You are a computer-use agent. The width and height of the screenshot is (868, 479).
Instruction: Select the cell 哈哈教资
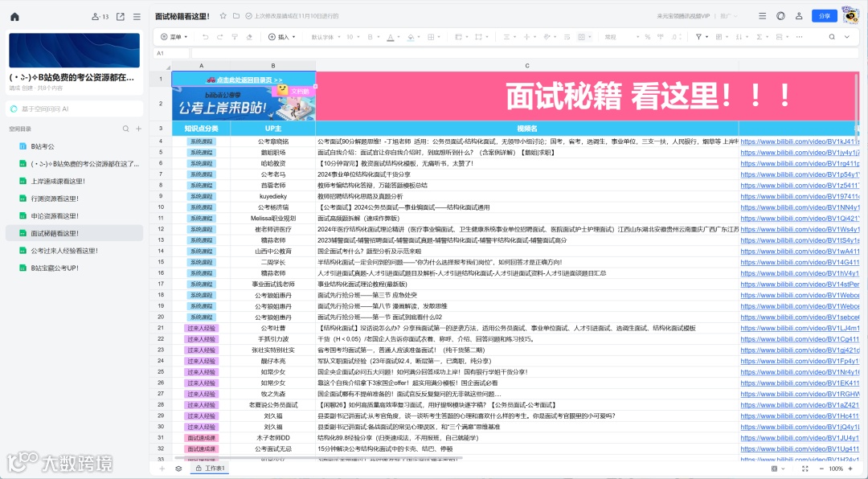(x=273, y=163)
